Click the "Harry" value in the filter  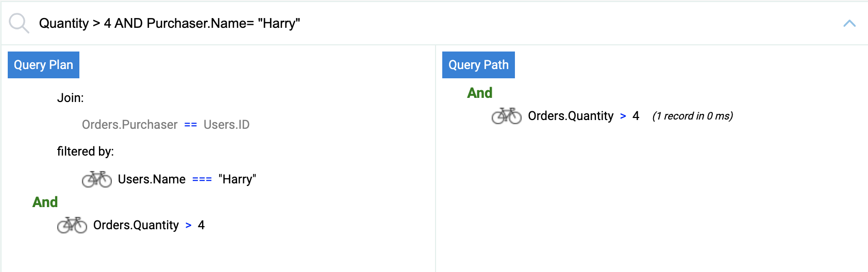(237, 179)
